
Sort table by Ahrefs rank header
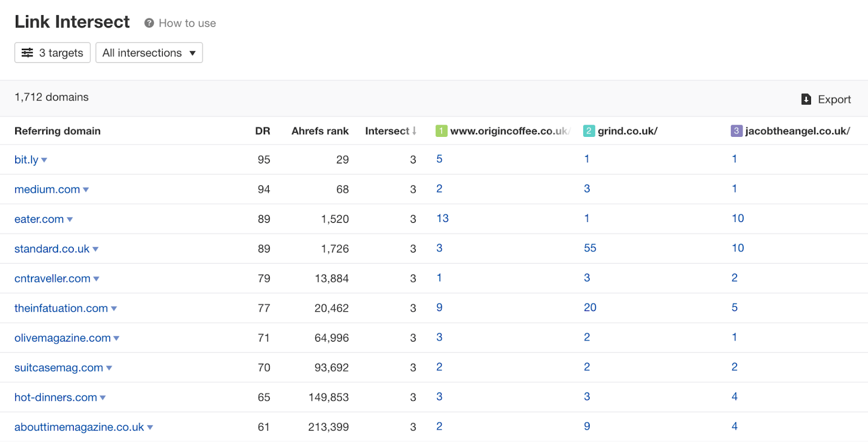[x=320, y=131]
